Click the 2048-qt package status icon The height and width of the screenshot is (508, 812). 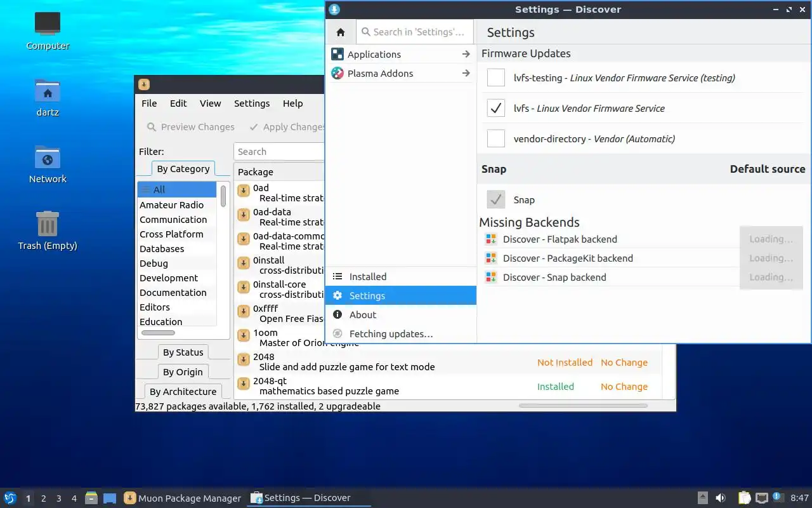(x=244, y=384)
